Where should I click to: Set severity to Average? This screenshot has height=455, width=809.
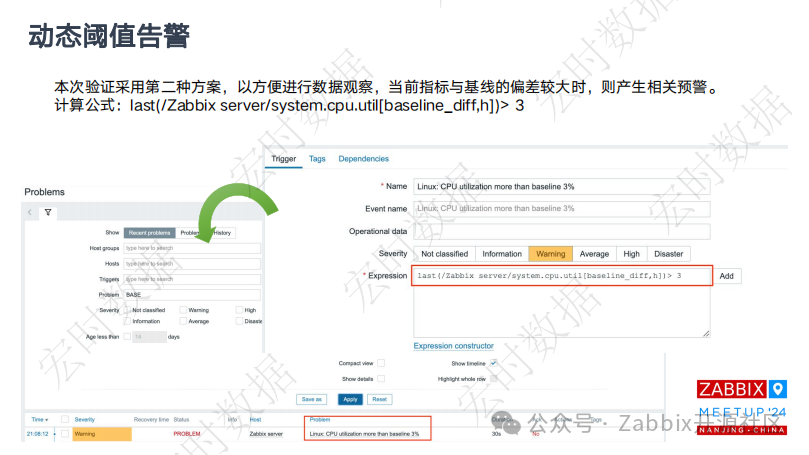point(594,254)
